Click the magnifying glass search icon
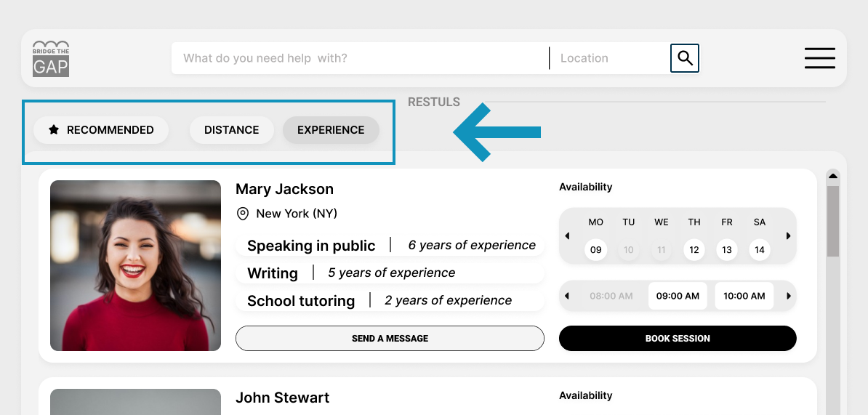Image resolution: width=868 pixels, height=415 pixels. coord(684,58)
